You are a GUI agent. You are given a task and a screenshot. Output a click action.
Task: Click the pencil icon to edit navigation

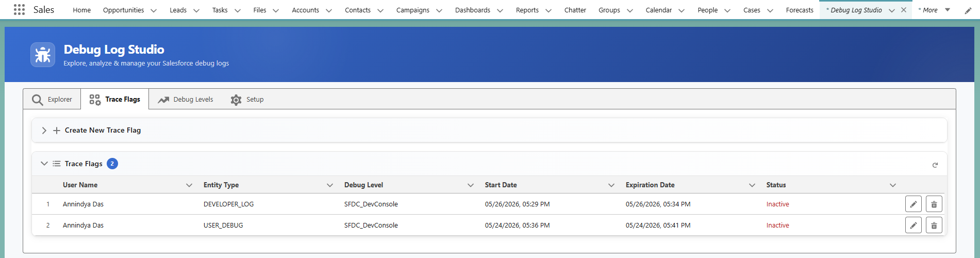[968, 10]
